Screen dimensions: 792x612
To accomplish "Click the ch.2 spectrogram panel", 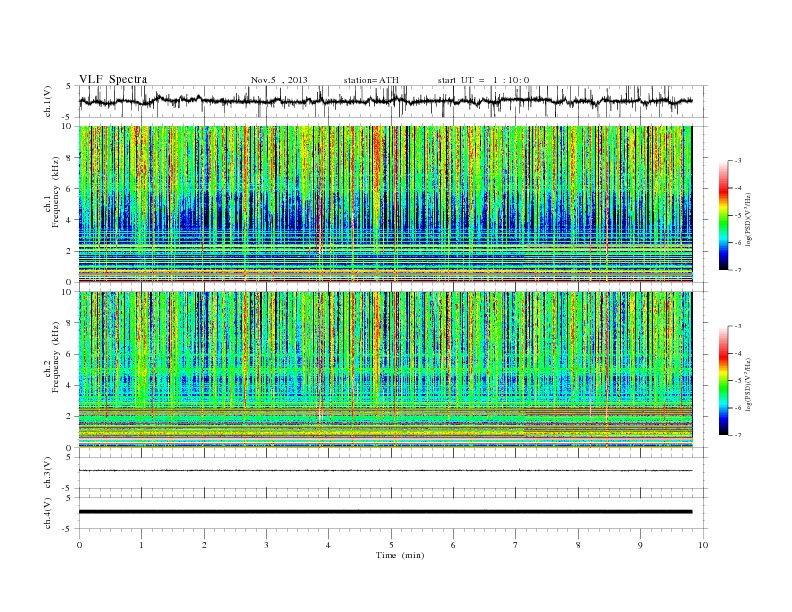I will point(386,370).
